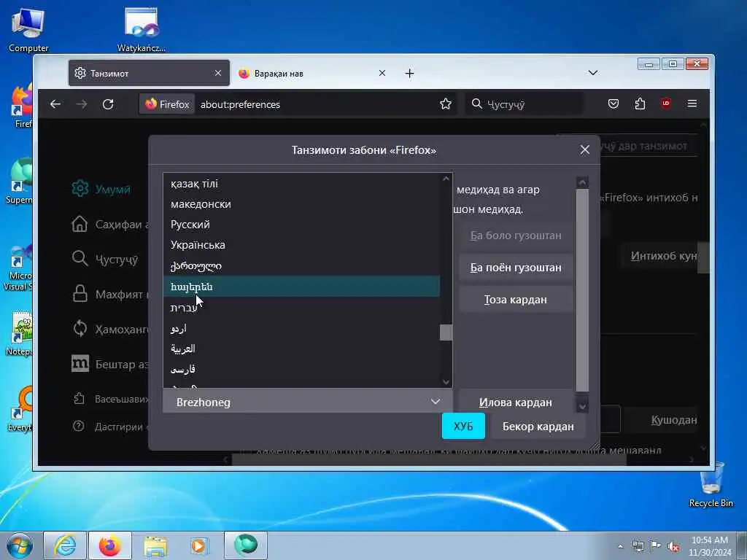Screen dimensions: 747x560
Task: Reload the page with the refresh icon
Action: pos(108,104)
